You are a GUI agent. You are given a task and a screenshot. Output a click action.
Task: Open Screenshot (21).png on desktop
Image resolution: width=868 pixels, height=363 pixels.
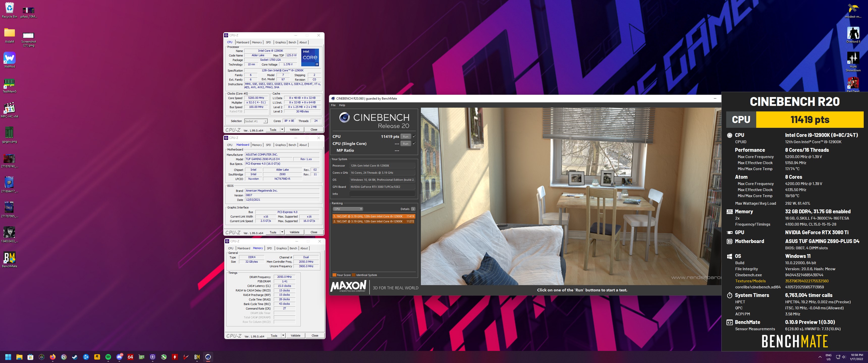[29, 39]
